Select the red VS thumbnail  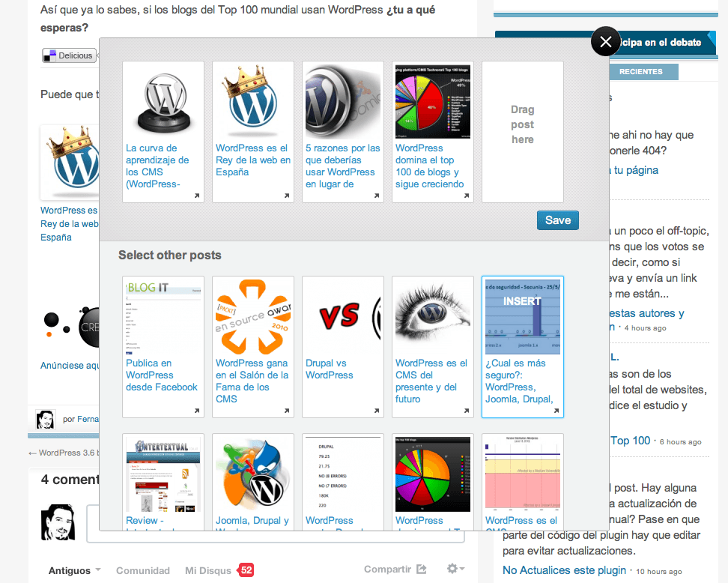pos(343,317)
